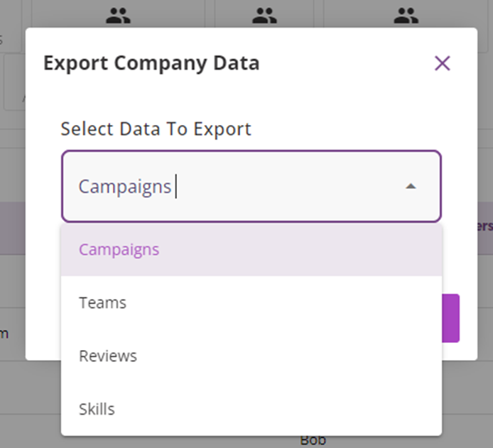Click the rightmost people icon at top
This screenshot has width=493, height=448.
(x=406, y=16)
